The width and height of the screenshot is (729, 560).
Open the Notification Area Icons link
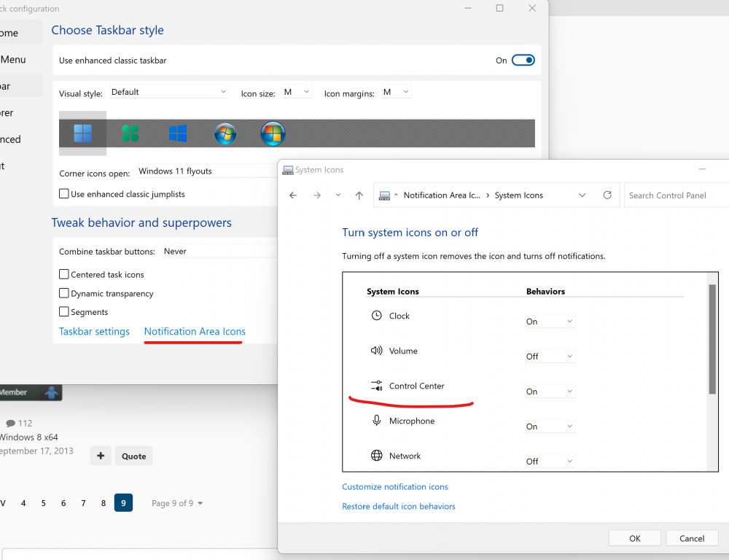(x=195, y=332)
